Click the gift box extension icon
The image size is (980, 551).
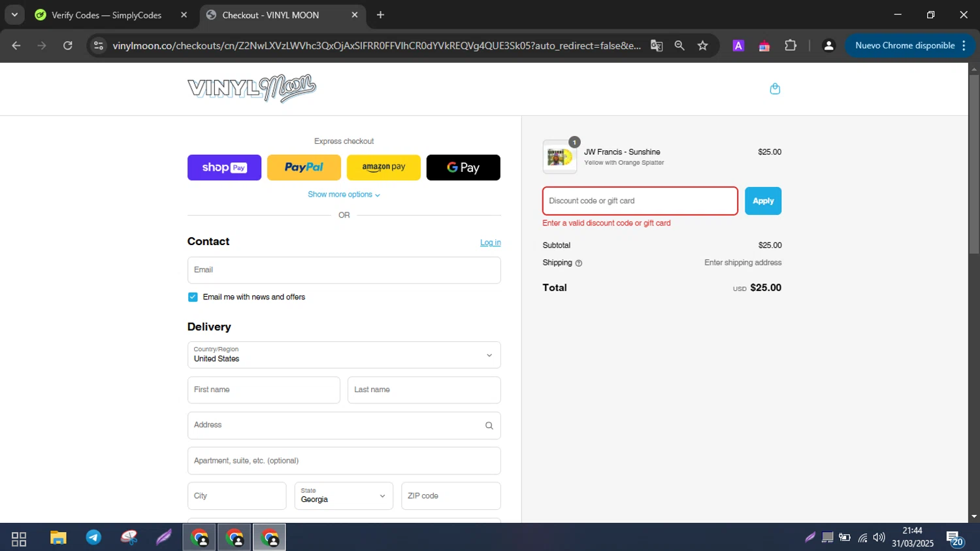pyautogui.click(x=764, y=46)
